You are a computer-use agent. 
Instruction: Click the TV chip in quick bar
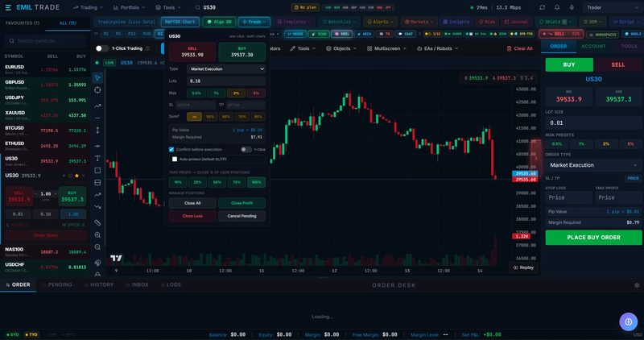[385, 34]
